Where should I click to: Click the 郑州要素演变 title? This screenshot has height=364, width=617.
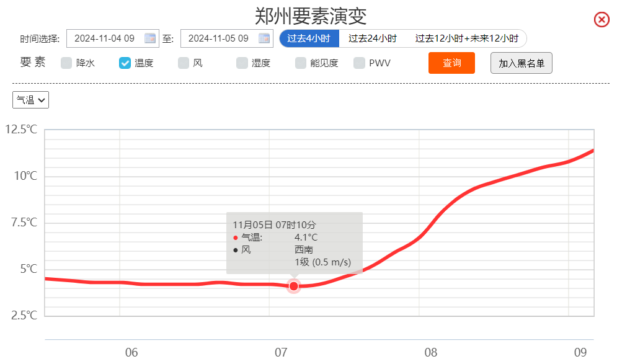point(311,16)
